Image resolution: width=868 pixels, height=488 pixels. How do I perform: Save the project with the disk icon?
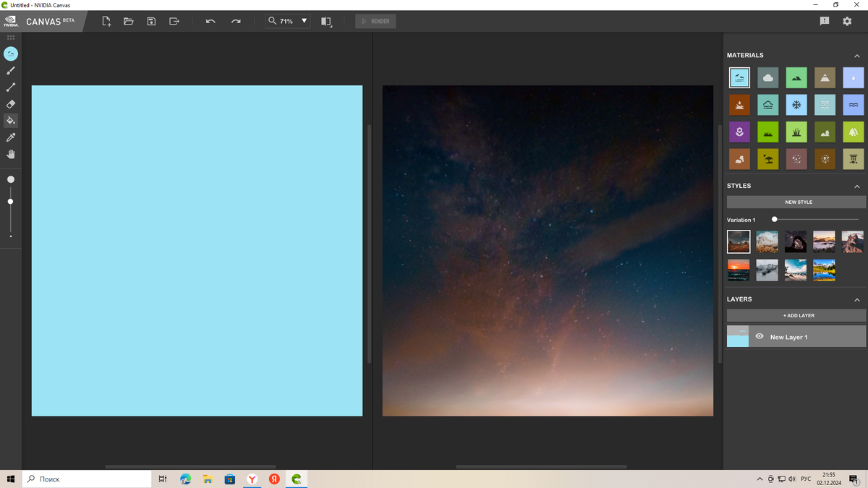(151, 21)
